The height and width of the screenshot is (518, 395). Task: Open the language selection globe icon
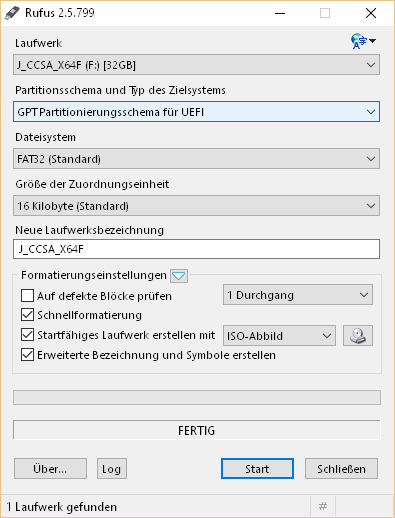point(363,41)
